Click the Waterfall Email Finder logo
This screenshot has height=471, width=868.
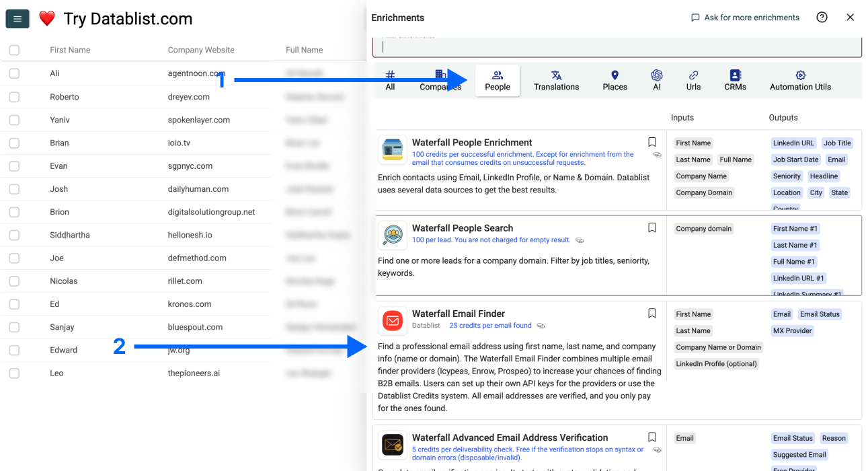coord(392,320)
